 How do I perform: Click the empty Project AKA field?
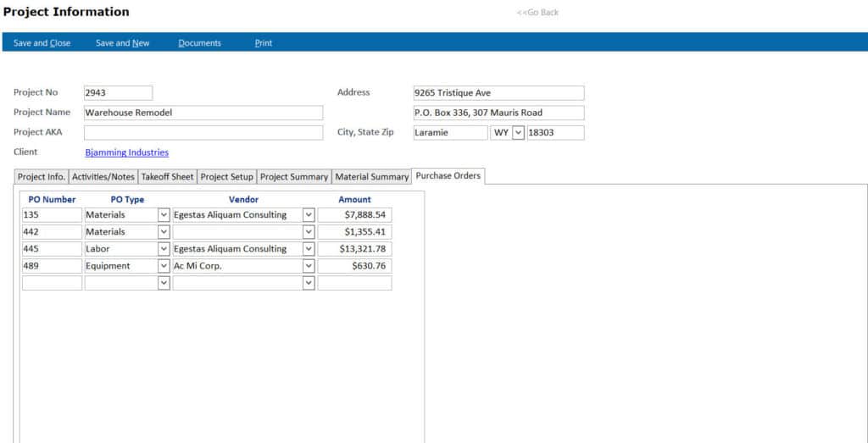[203, 133]
